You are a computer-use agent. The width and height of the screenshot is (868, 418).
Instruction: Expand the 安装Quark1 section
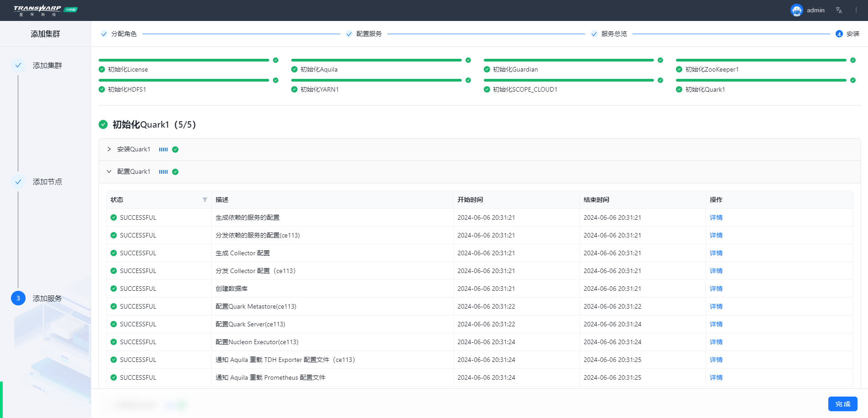tap(109, 149)
